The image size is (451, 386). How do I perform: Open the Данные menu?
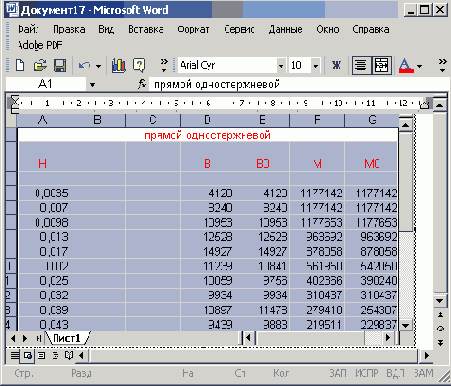[285, 29]
